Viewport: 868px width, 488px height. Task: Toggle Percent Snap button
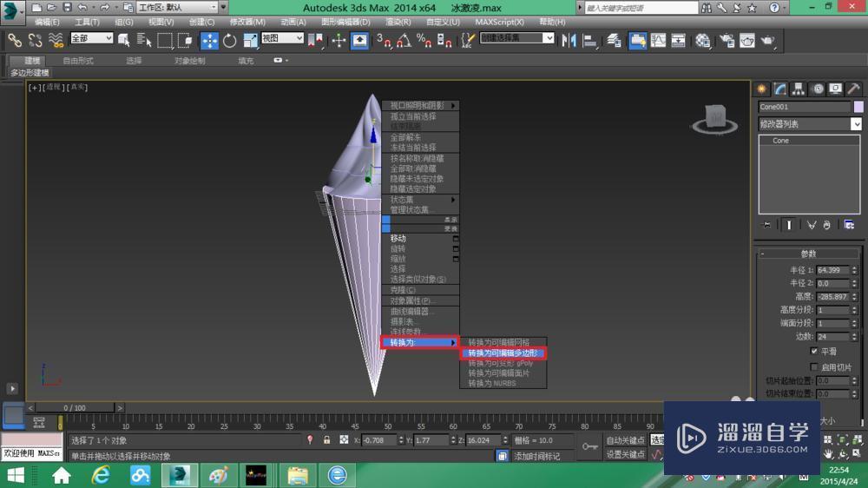[424, 41]
